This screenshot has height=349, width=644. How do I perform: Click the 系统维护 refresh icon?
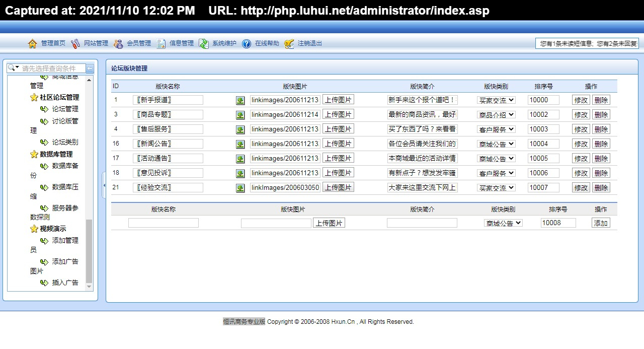click(204, 44)
